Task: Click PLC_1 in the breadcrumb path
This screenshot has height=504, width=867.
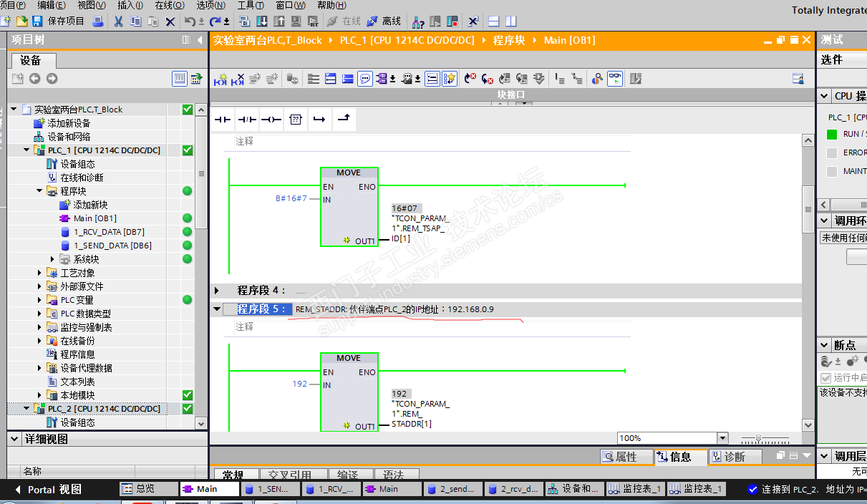Action: click(407, 40)
